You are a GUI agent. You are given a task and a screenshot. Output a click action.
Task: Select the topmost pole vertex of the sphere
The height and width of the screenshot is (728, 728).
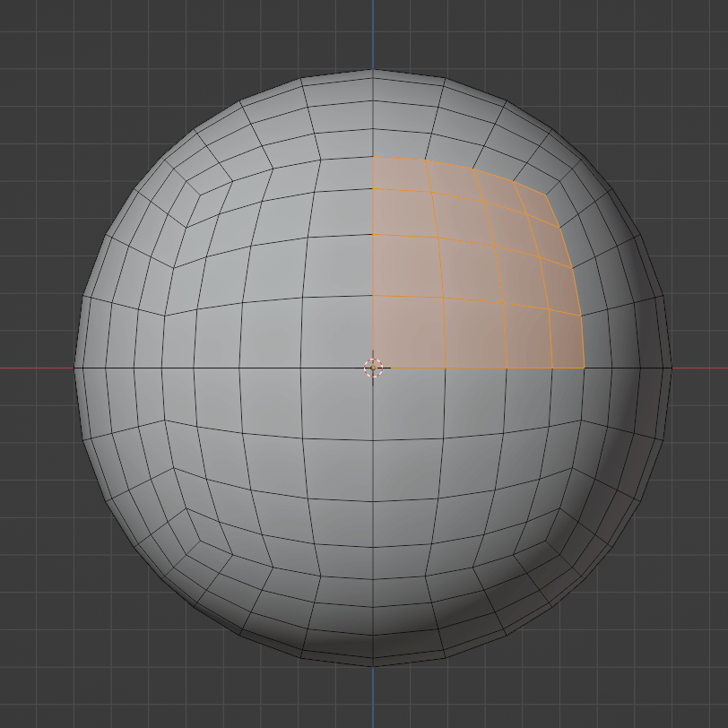(x=370, y=70)
